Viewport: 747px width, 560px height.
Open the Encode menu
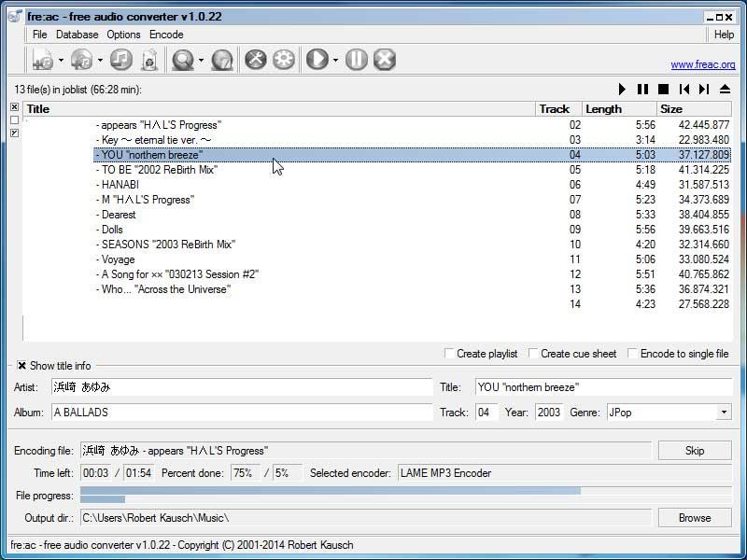[166, 35]
